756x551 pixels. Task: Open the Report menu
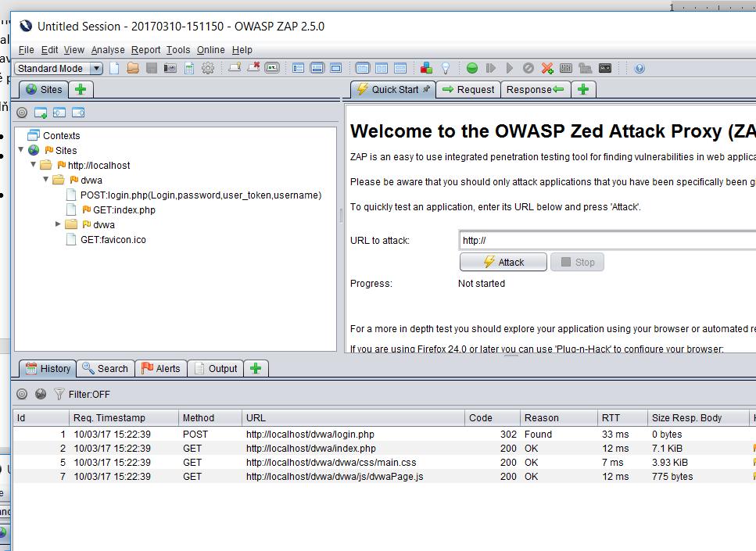point(145,50)
